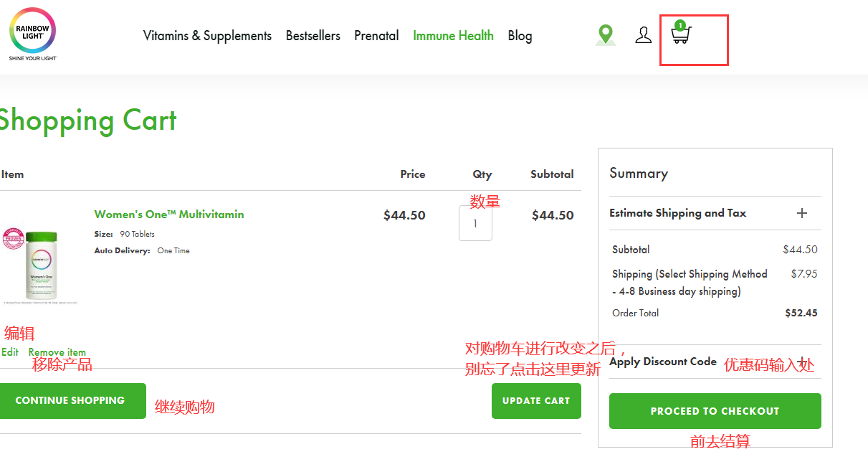Click the Rainbow Light logo

tap(32, 34)
